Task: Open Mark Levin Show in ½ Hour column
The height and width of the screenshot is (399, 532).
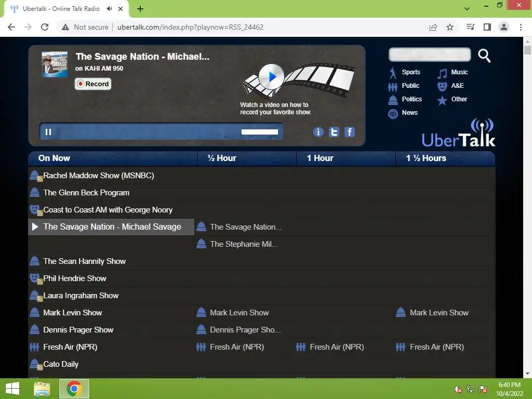Action: [239, 312]
